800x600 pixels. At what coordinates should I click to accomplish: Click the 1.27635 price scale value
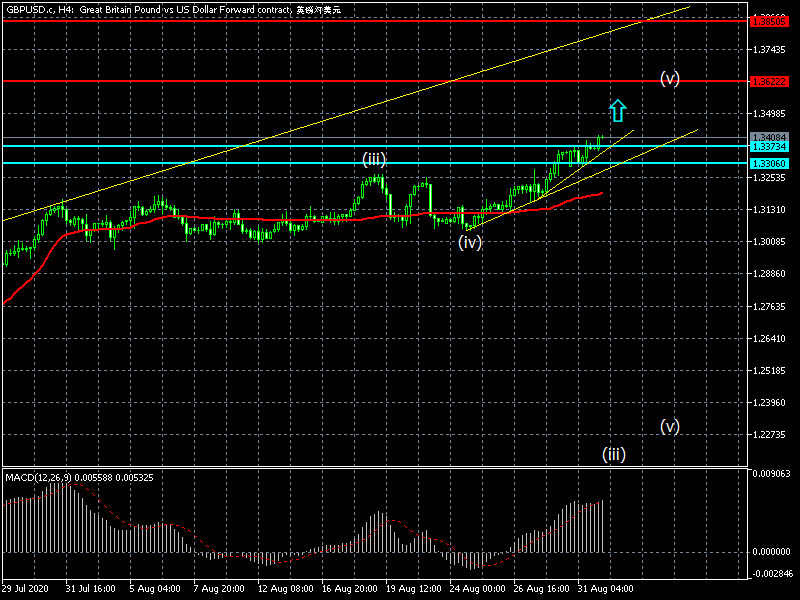coord(769,307)
